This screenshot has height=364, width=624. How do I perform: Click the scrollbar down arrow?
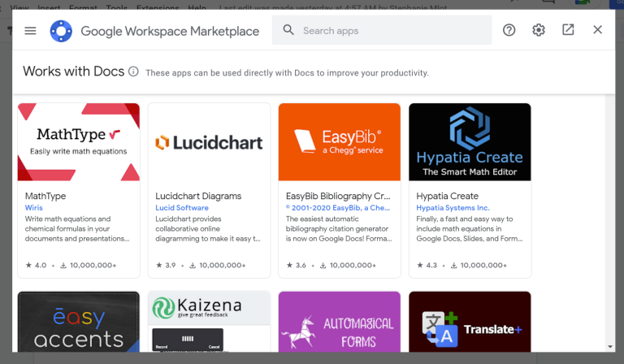point(610,347)
